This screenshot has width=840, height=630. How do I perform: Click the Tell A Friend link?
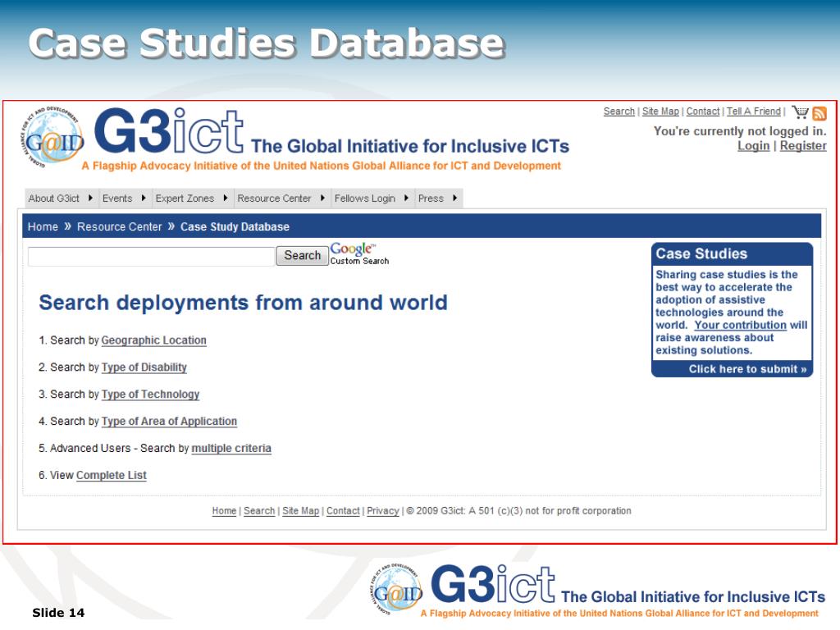[x=754, y=112]
